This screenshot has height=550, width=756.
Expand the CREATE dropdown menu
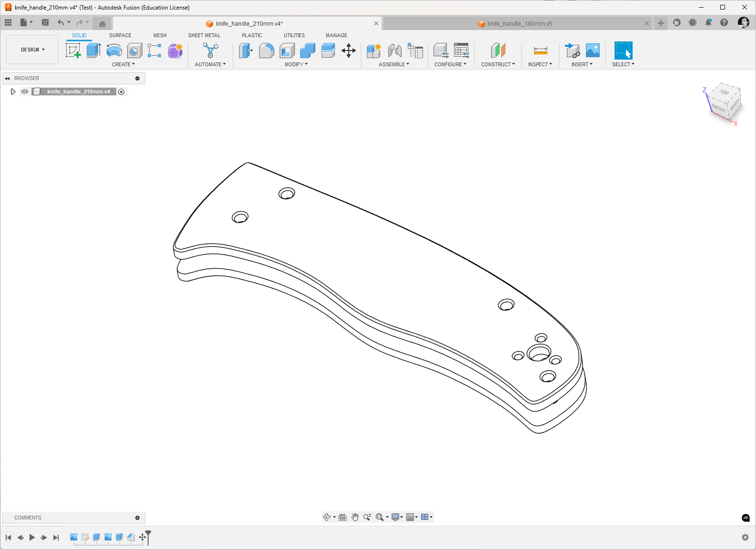coord(123,64)
